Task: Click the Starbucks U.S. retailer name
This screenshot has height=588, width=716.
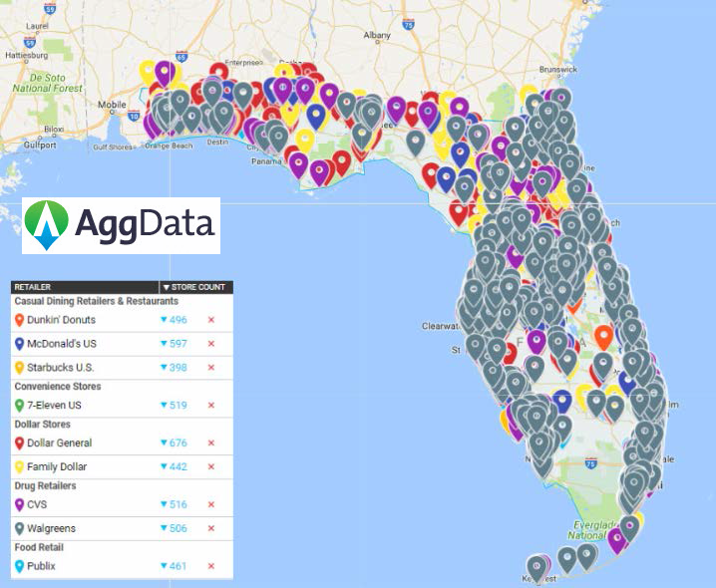Action: [x=60, y=368]
